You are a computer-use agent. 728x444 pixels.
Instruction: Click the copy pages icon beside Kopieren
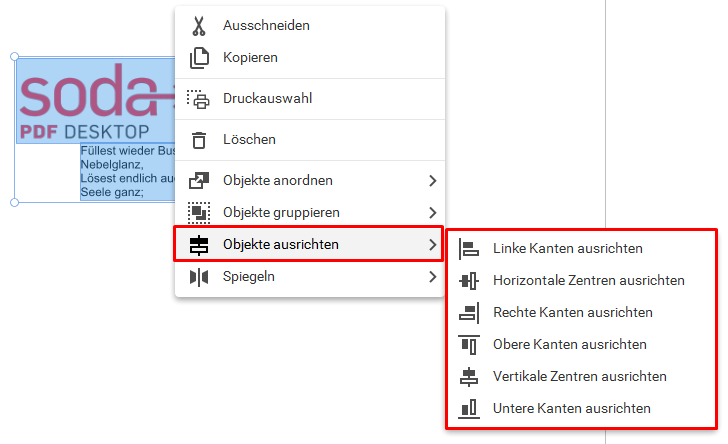[199, 58]
